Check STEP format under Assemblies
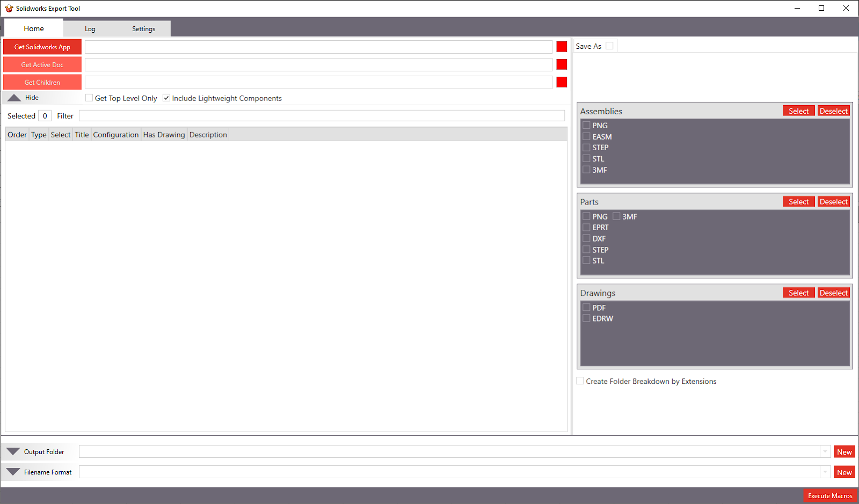This screenshot has height=504, width=859. pos(587,147)
